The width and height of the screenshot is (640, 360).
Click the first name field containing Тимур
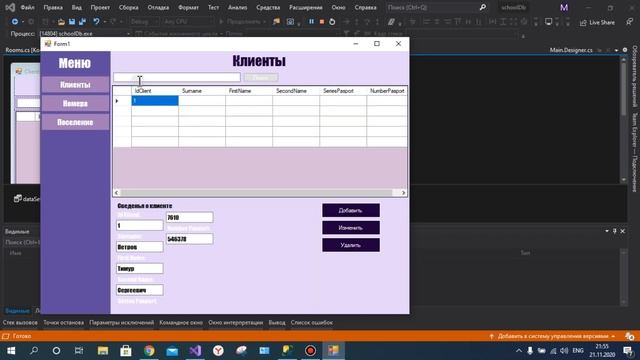(x=140, y=269)
